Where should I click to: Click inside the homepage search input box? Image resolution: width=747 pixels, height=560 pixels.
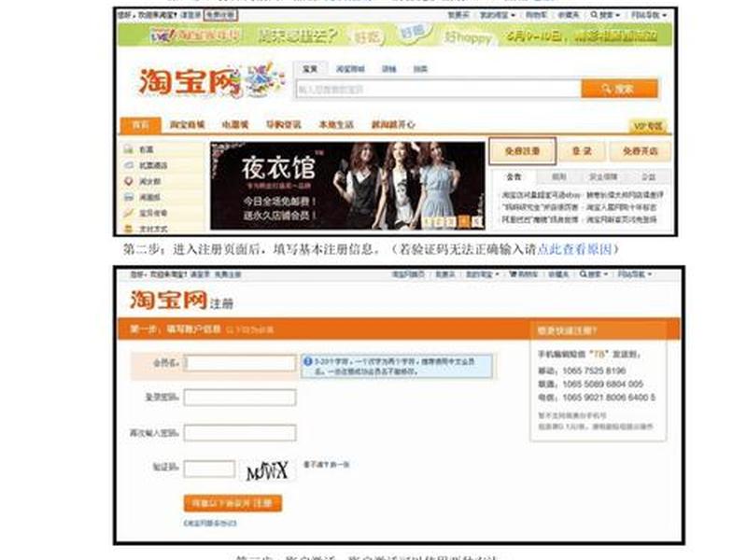(x=438, y=89)
